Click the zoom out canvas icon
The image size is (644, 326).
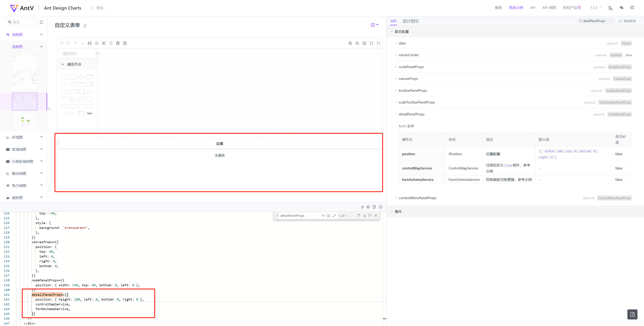357,43
